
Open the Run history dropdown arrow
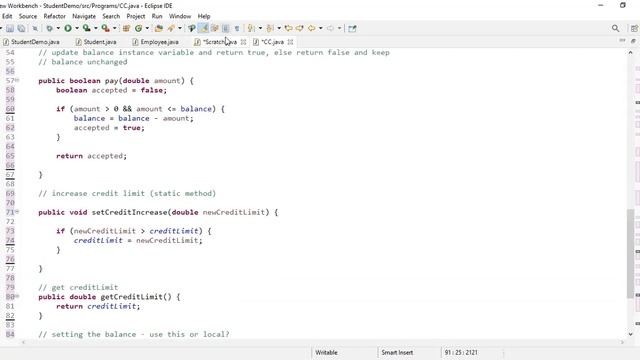[x=76, y=28]
